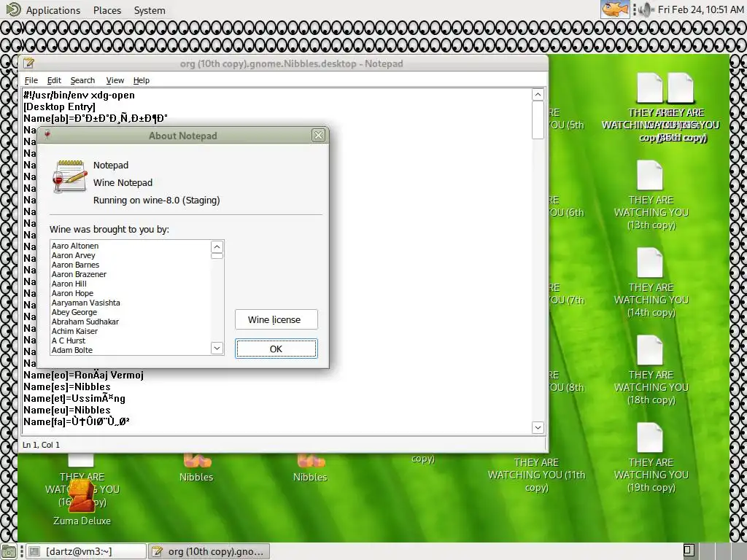Select Abraham Sudhakar in contributors list
The image size is (747, 560).
pos(85,322)
